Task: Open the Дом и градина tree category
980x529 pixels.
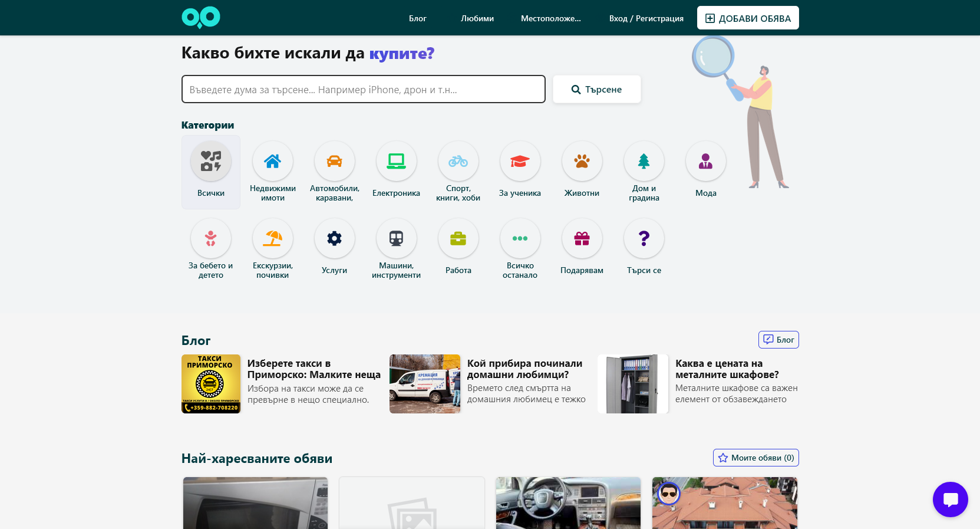Action: (644, 161)
